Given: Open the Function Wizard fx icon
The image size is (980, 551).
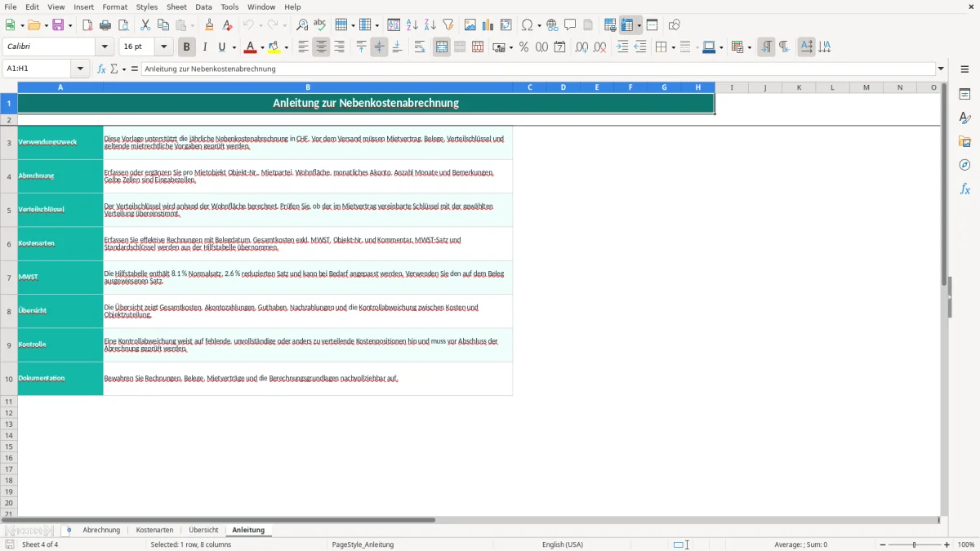Looking at the screenshot, I should coord(101,69).
